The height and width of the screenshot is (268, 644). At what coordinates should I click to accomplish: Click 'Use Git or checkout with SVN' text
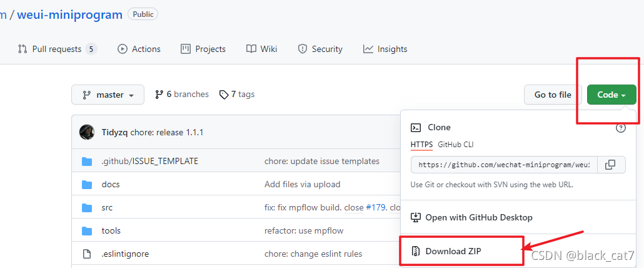click(491, 185)
